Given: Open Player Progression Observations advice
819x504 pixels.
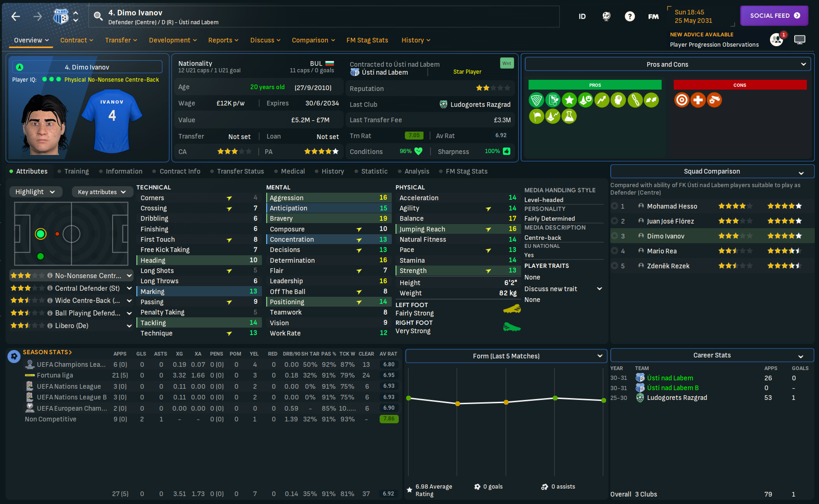Looking at the screenshot, I should (714, 45).
